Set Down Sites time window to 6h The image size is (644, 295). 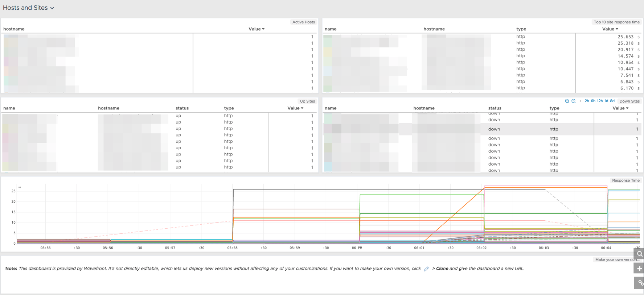pyautogui.click(x=593, y=101)
